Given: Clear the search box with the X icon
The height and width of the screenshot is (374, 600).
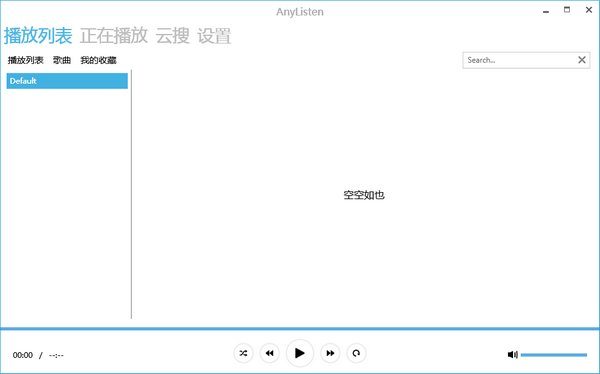Looking at the screenshot, I should [582, 60].
